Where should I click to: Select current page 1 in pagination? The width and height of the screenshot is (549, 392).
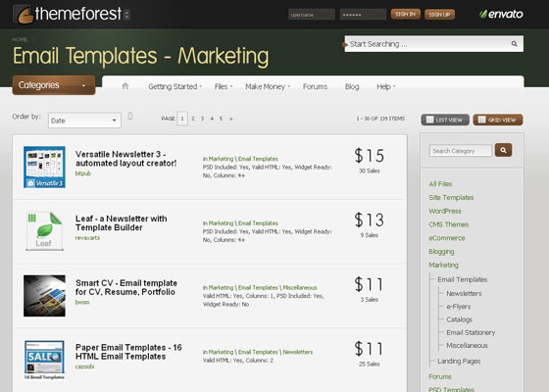(182, 119)
